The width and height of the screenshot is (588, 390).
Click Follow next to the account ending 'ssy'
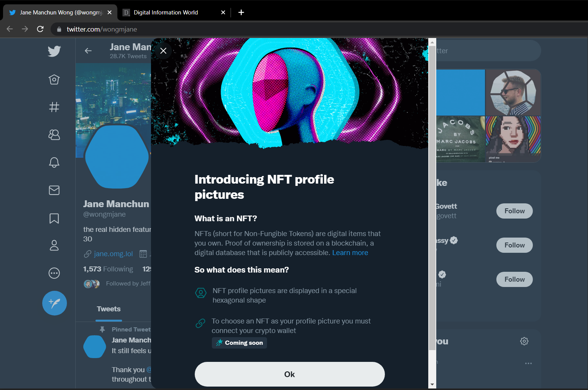pyautogui.click(x=514, y=245)
